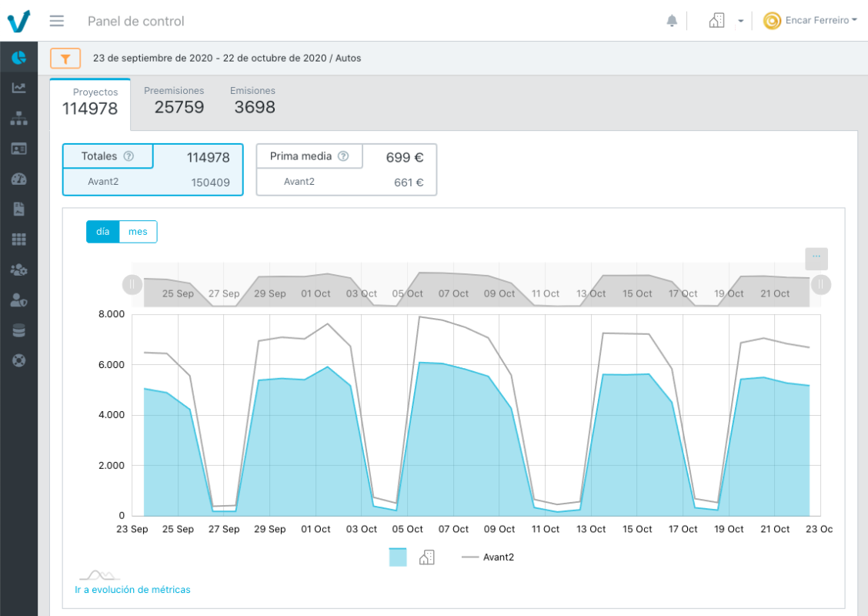Switch to the Emisiones tab
868x616 pixels.
pos(254,99)
